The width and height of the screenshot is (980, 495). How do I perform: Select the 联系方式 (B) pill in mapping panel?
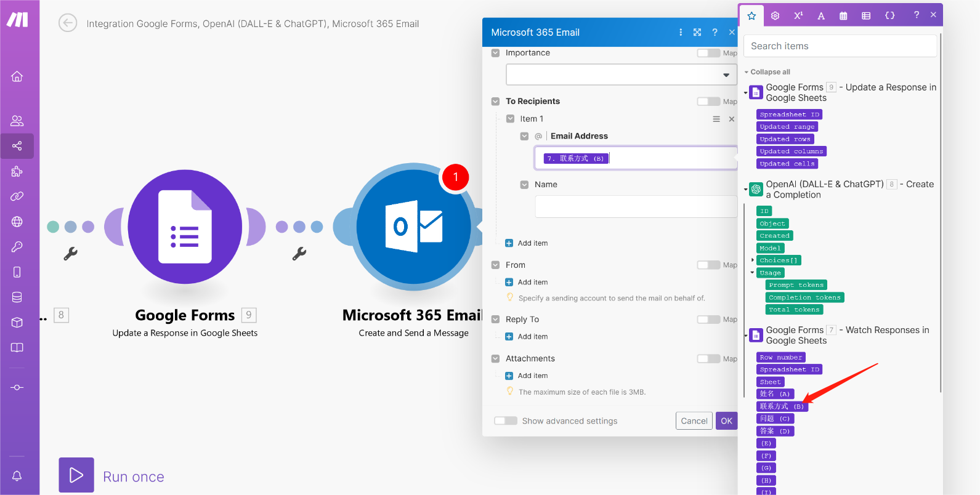pyautogui.click(x=782, y=406)
